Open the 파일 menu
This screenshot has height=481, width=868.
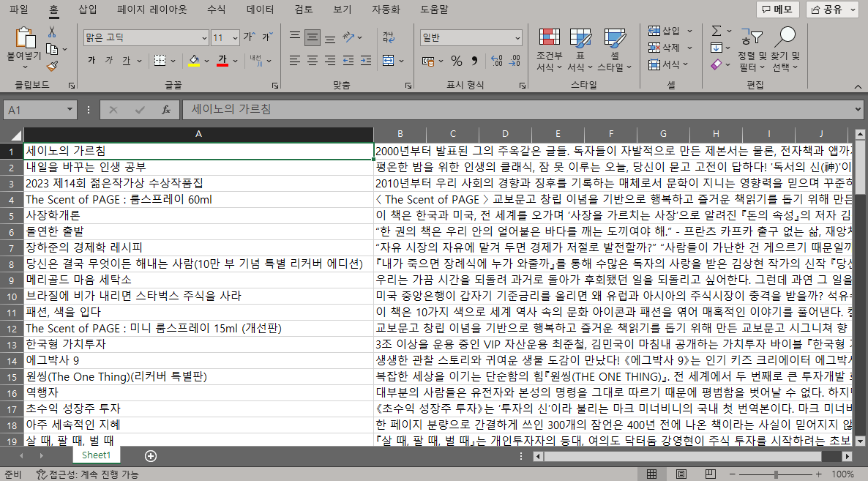click(19, 10)
